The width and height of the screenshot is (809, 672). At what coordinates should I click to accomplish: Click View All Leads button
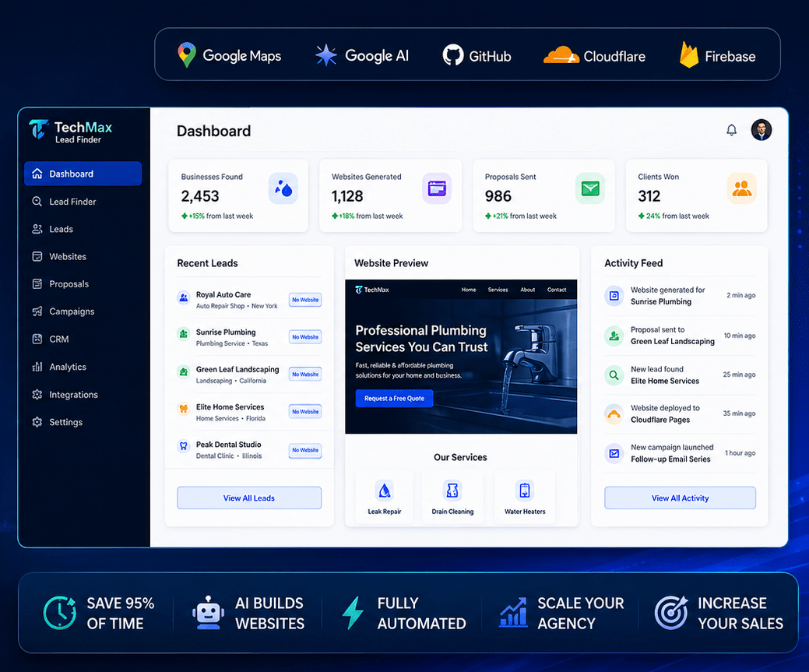[249, 498]
